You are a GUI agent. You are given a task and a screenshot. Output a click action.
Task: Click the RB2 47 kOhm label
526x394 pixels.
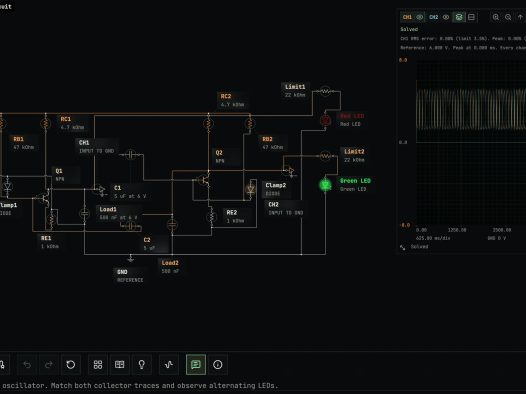pos(272,143)
